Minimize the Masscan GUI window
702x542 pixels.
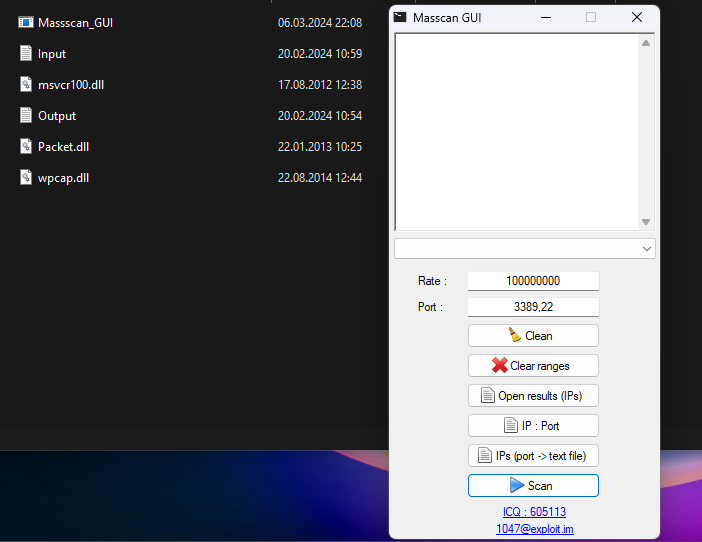coord(546,17)
